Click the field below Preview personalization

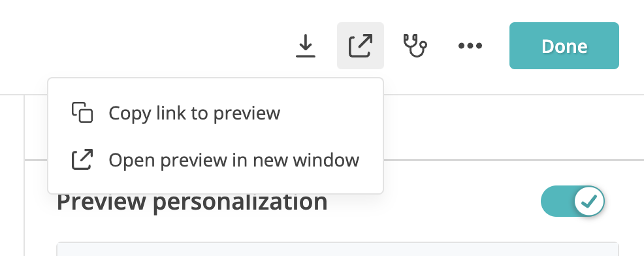338,249
